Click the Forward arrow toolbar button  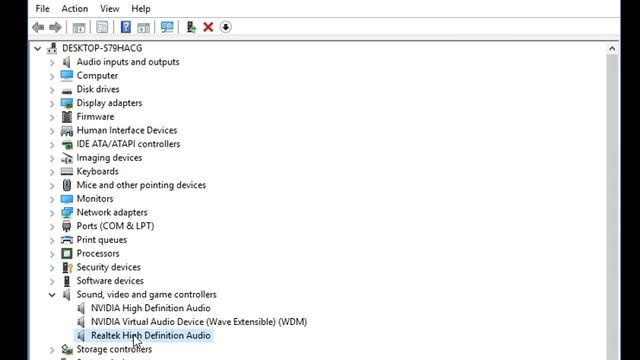tap(55, 27)
